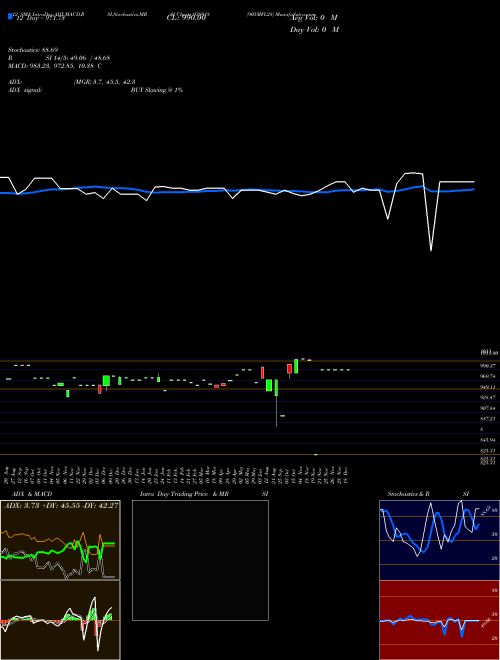500x660 pixels.
Task: Select the 'ADX: 3.73 +DY: 45.55 -DY: 42.27' header
Action: point(61,506)
